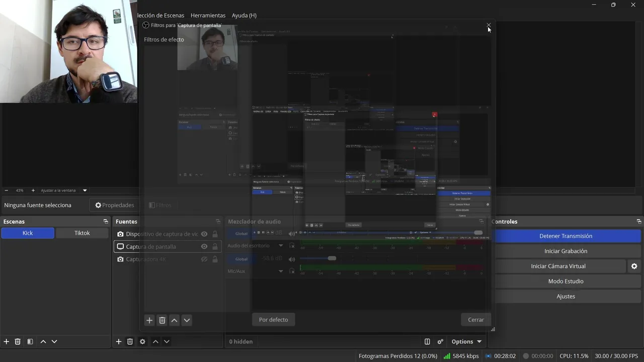This screenshot has height=362, width=644.
Task: Select the Kick scene
Action: [28, 233]
